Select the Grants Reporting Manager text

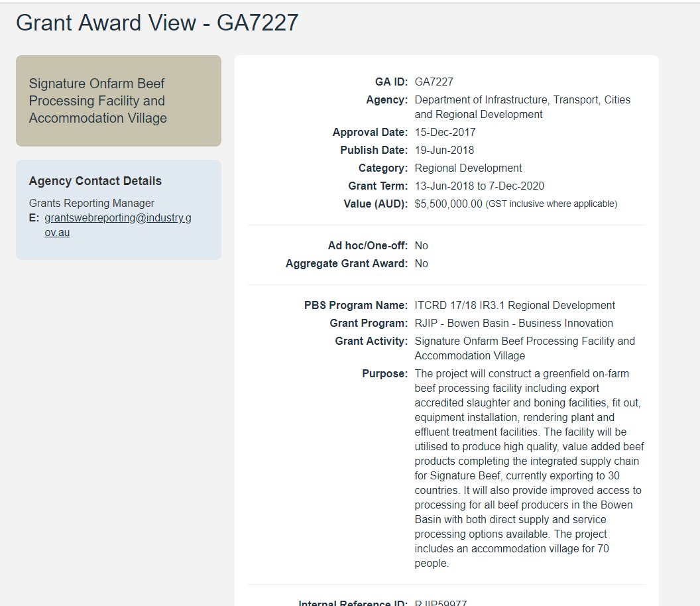(x=91, y=203)
